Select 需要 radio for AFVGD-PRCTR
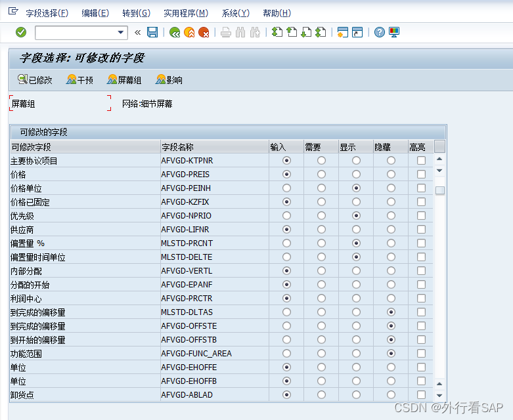Screen dimensions: 513x420 (322, 299)
